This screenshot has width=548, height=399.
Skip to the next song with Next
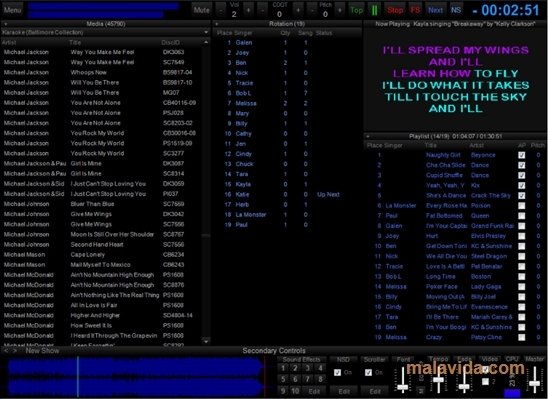coord(435,10)
